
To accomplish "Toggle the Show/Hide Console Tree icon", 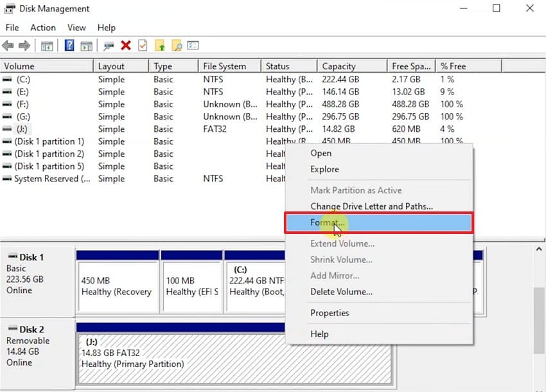I will (46, 46).
